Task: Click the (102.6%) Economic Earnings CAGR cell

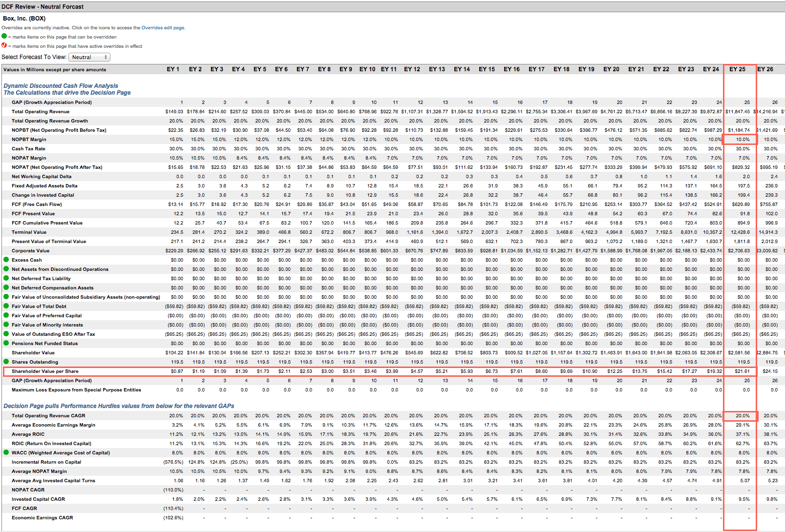Action: tap(173, 518)
